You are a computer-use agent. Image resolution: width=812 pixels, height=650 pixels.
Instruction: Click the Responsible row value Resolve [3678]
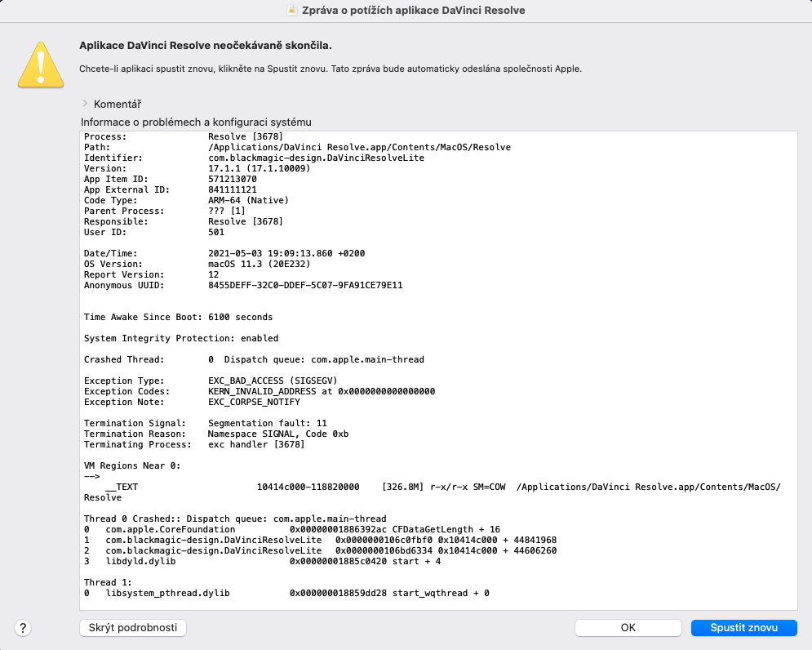pyautogui.click(x=246, y=221)
